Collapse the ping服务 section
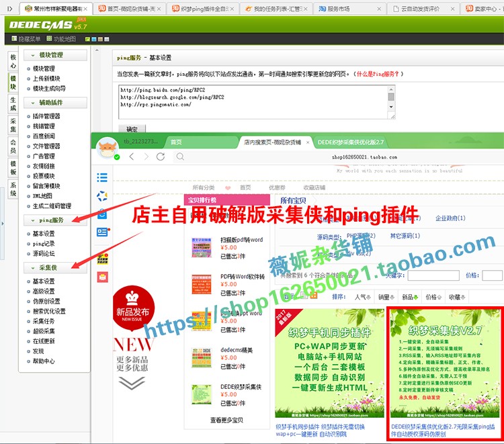 [x=33, y=221]
